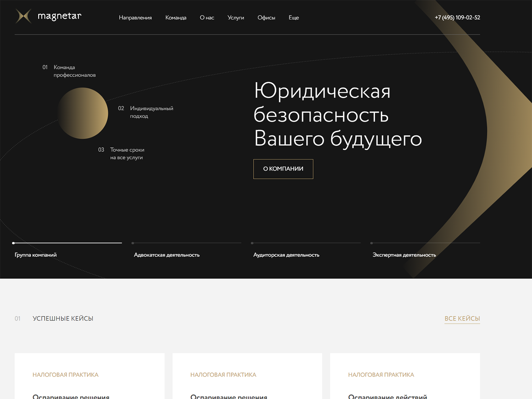Click the Индивидуальный подход feature text
The width and height of the screenshot is (532, 399).
coord(151,112)
